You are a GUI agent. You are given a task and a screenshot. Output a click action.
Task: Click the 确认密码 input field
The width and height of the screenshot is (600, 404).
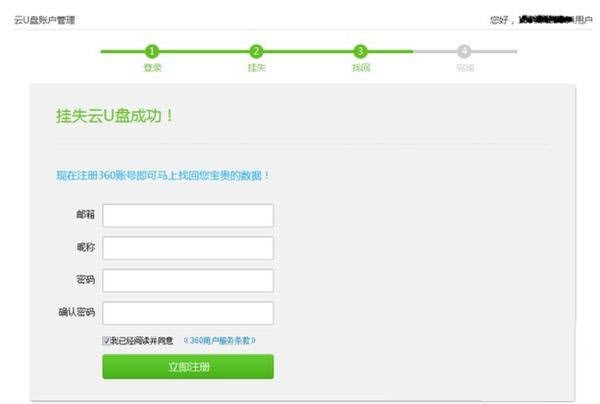click(x=187, y=313)
